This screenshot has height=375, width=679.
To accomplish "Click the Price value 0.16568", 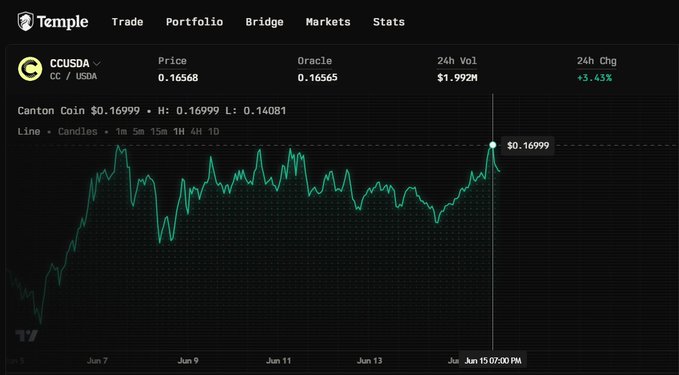I will (x=178, y=78).
